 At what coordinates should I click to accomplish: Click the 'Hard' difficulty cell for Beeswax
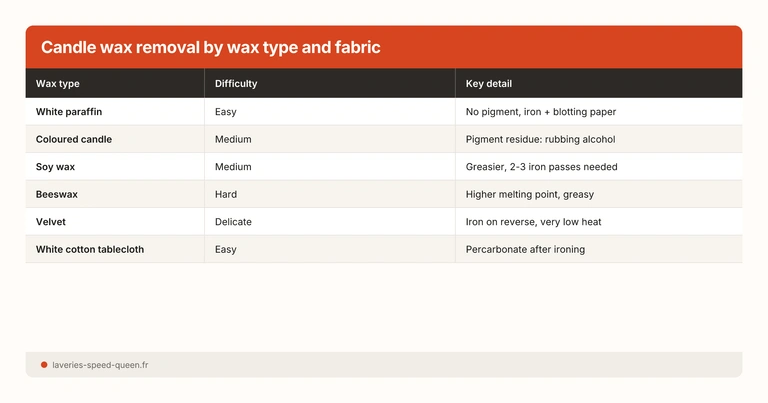click(226, 194)
